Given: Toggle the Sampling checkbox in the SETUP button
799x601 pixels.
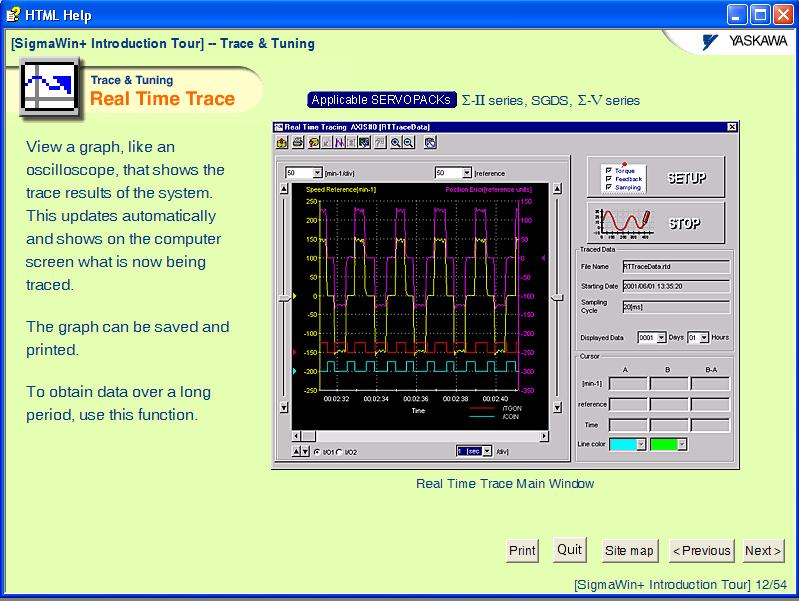Looking at the screenshot, I should 608,187.
